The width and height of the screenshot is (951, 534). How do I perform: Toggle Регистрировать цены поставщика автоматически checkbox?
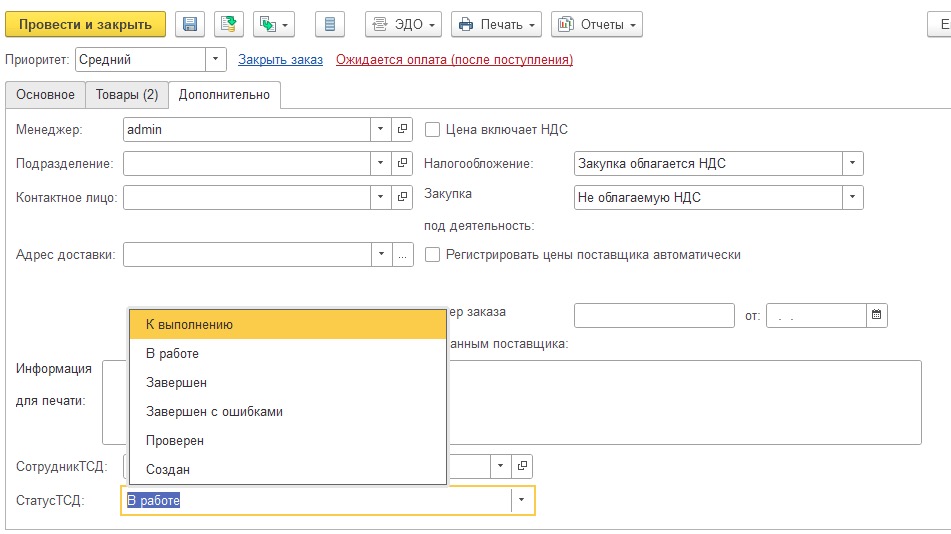pos(432,254)
